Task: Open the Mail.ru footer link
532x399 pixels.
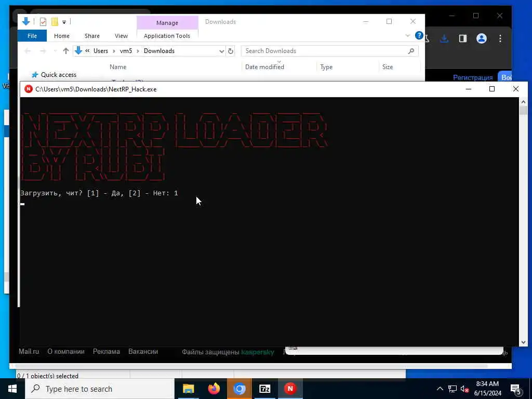Action: tap(29, 352)
